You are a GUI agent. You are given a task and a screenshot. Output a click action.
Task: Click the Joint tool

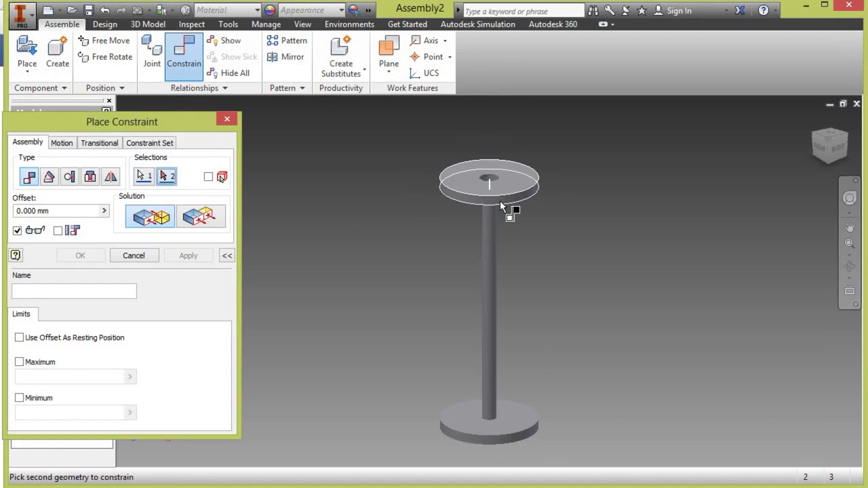pos(152,52)
